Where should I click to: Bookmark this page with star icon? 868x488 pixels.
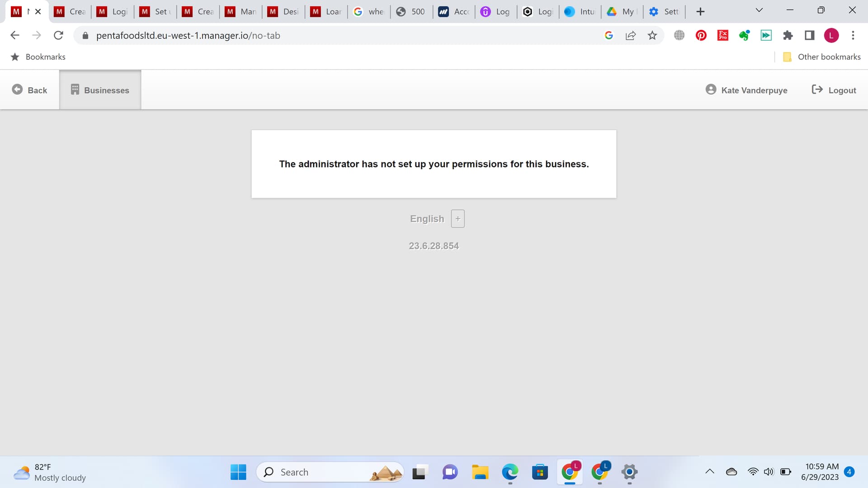tap(652, 35)
